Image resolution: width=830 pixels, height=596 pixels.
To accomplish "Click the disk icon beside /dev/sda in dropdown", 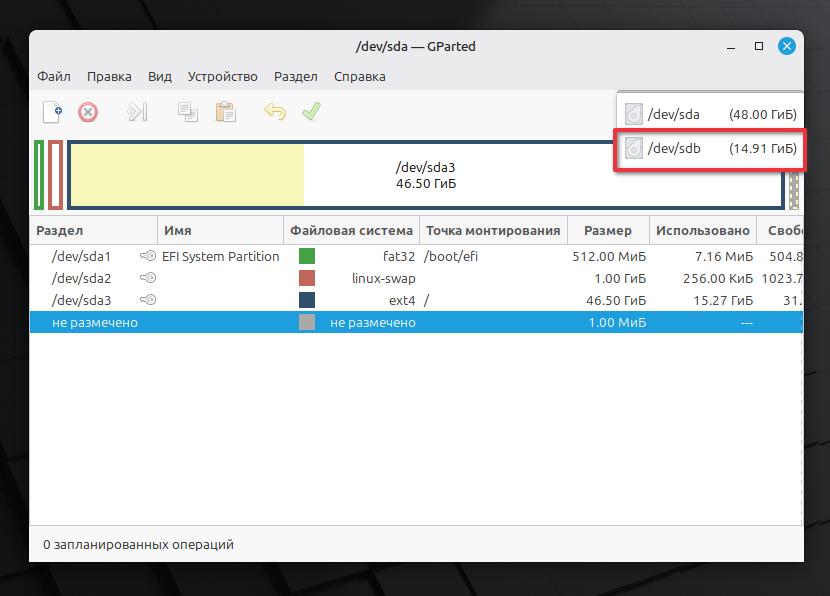I will pos(634,114).
